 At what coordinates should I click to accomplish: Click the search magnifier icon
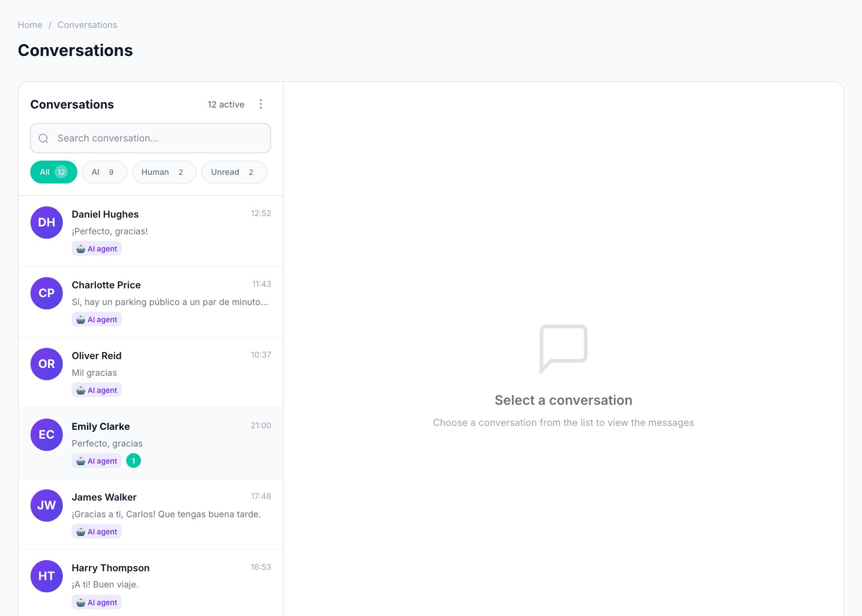coord(43,139)
